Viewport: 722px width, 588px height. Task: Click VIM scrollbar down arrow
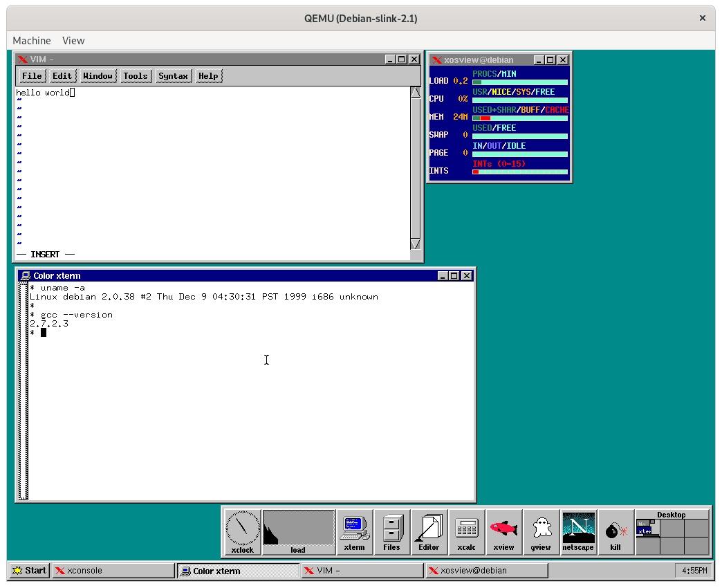coord(415,244)
